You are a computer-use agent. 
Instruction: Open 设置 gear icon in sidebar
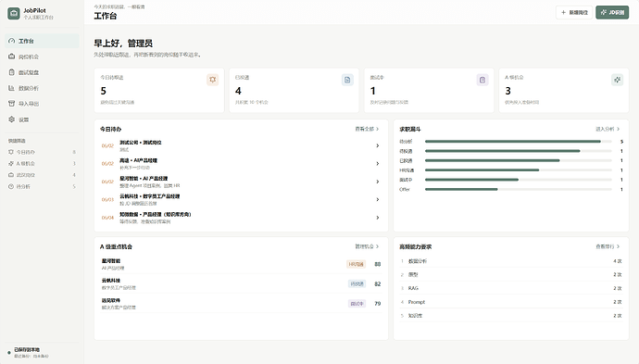[11, 119]
